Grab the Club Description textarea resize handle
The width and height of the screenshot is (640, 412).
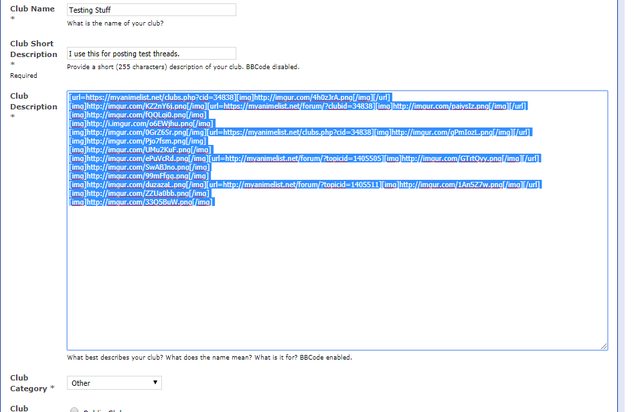pyautogui.click(x=603, y=346)
